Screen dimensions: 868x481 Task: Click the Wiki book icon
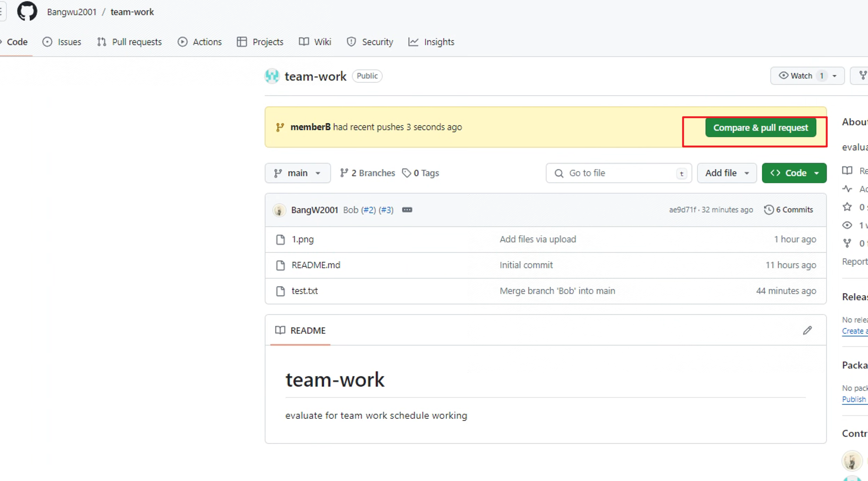click(304, 42)
